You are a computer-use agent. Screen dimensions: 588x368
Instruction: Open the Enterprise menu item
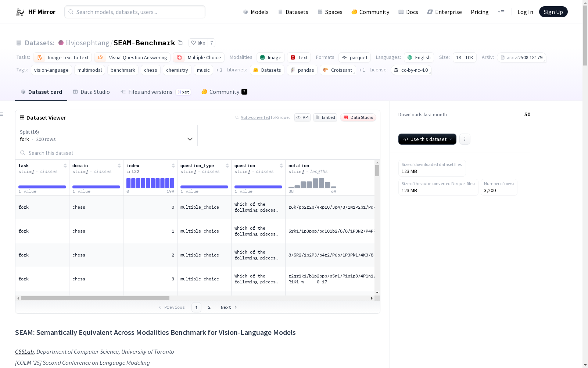445,12
